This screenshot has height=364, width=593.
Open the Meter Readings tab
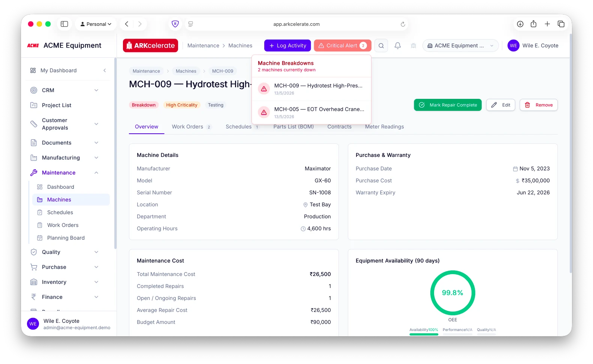click(x=385, y=127)
